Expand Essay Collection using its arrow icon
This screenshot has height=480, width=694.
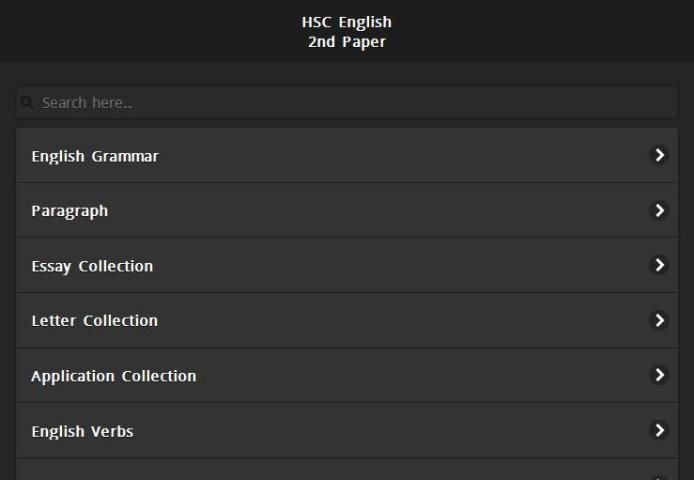tap(659, 265)
